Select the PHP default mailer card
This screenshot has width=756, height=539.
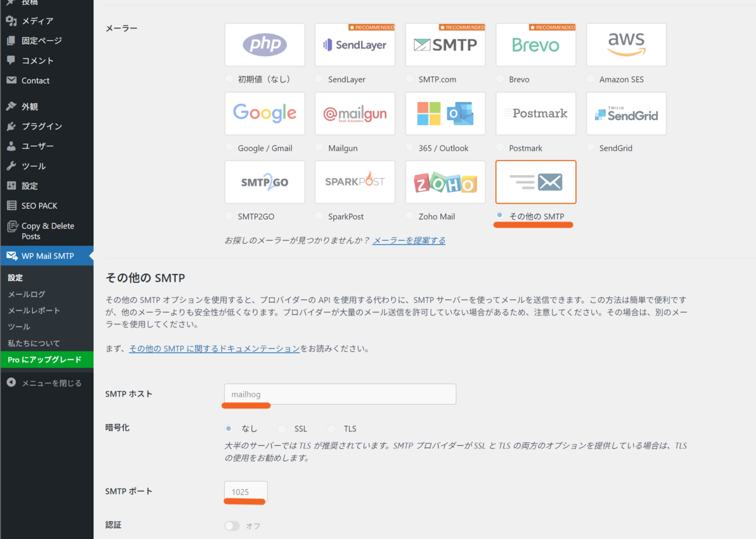[265, 45]
